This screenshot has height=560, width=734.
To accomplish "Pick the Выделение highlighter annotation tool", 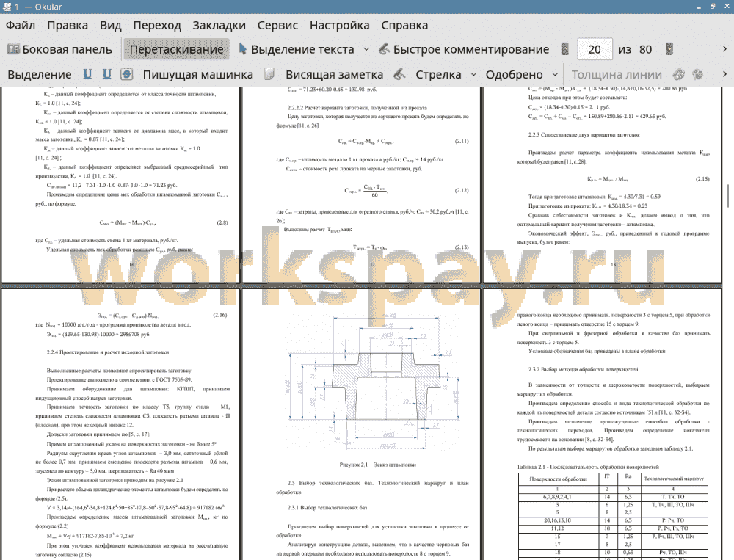I will [x=40, y=74].
